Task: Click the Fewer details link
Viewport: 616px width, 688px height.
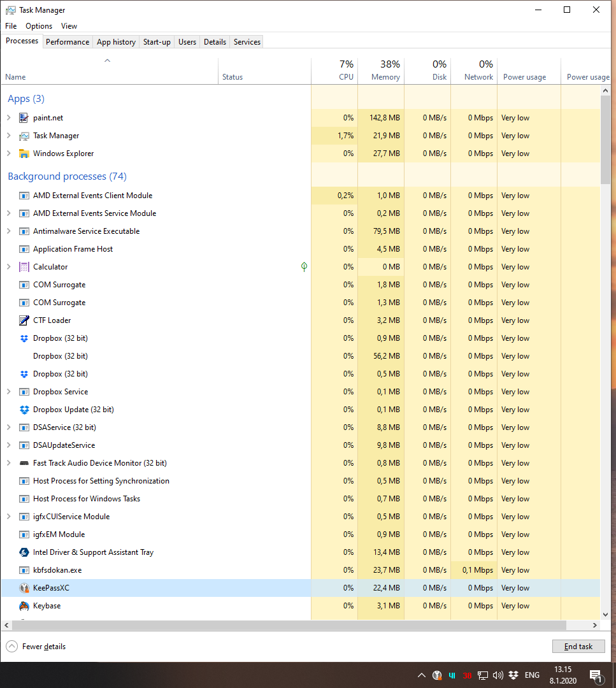Action: (x=44, y=647)
